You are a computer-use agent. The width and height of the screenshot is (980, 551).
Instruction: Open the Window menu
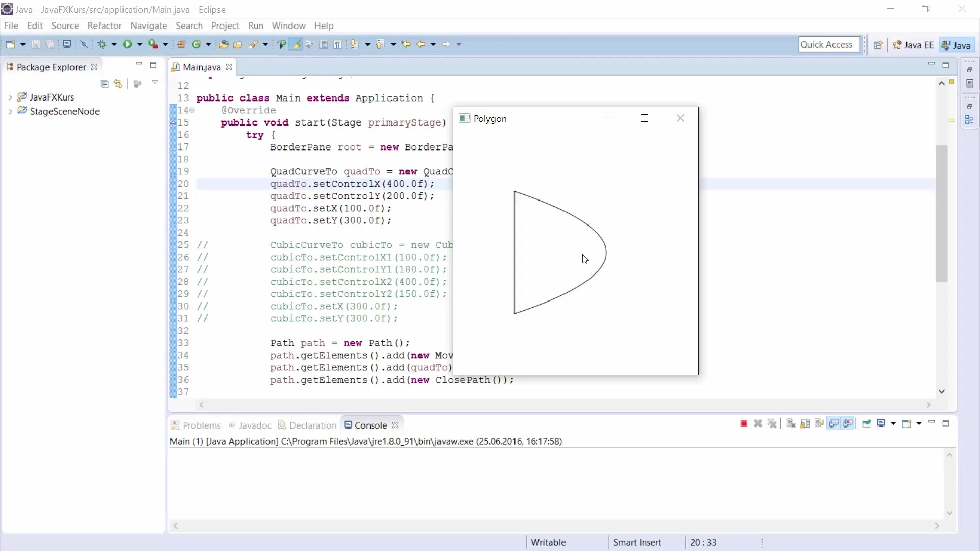click(288, 26)
